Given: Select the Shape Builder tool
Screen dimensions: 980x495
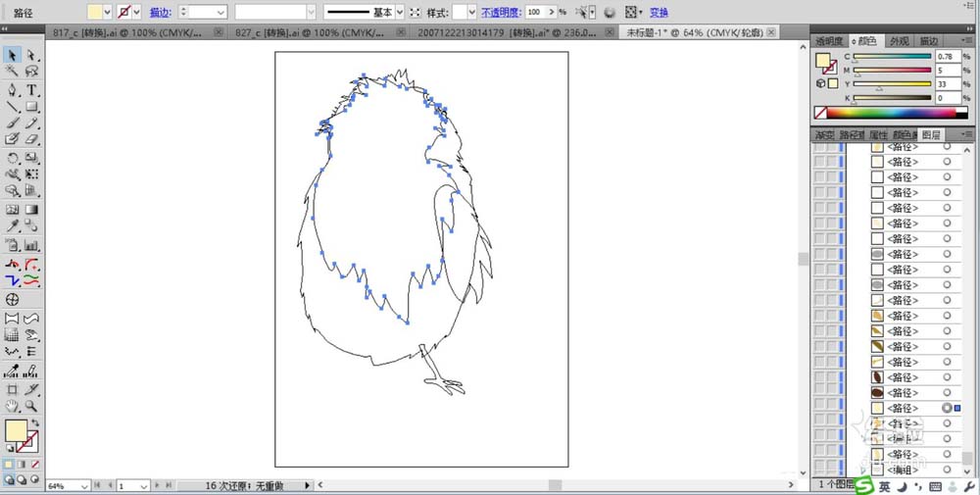Looking at the screenshot, I should (x=12, y=190).
